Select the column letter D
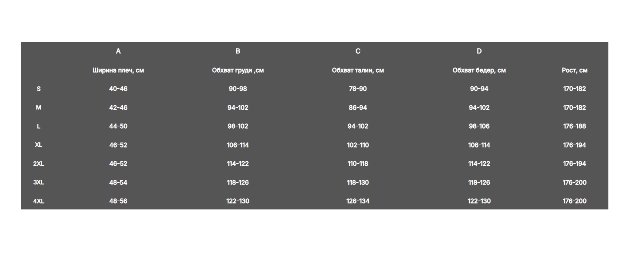This screenshot has height=258, width=644. tap(479, 51)
